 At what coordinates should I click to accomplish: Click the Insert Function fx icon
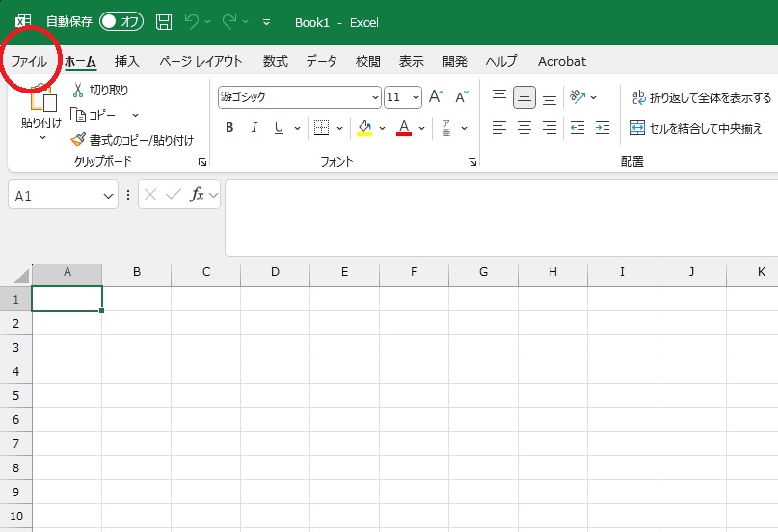pyautogui.click(x=197, y=195)
